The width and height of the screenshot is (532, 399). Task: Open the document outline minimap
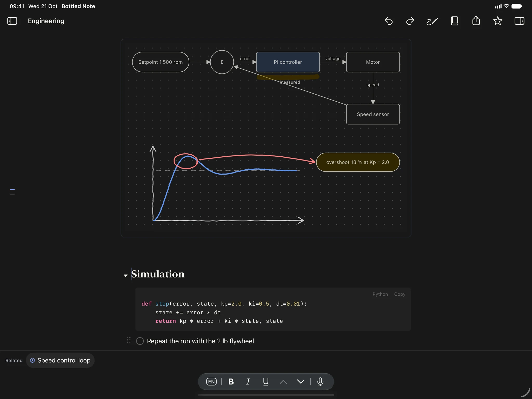pyautogui.click(x=12, y=192)
